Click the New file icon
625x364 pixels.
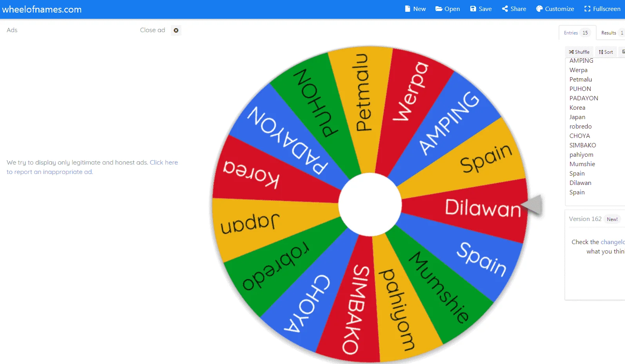pyautogui.click(x=408, y=9)
